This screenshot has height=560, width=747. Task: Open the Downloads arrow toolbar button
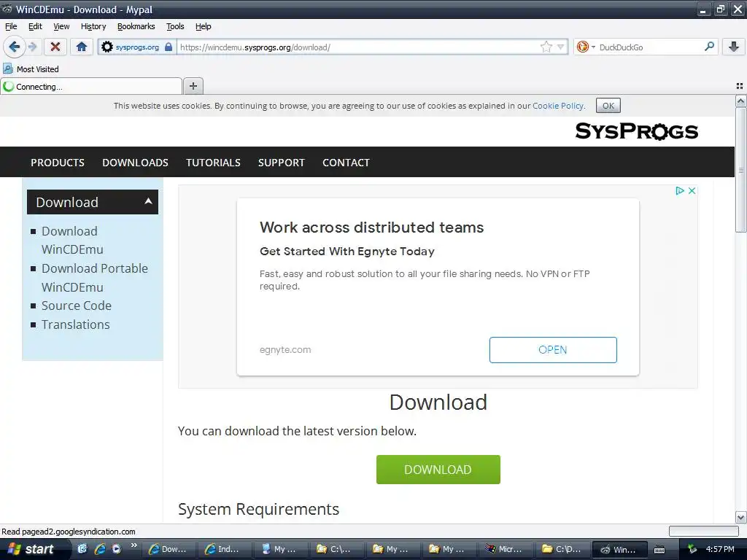[x=734, y=47]
